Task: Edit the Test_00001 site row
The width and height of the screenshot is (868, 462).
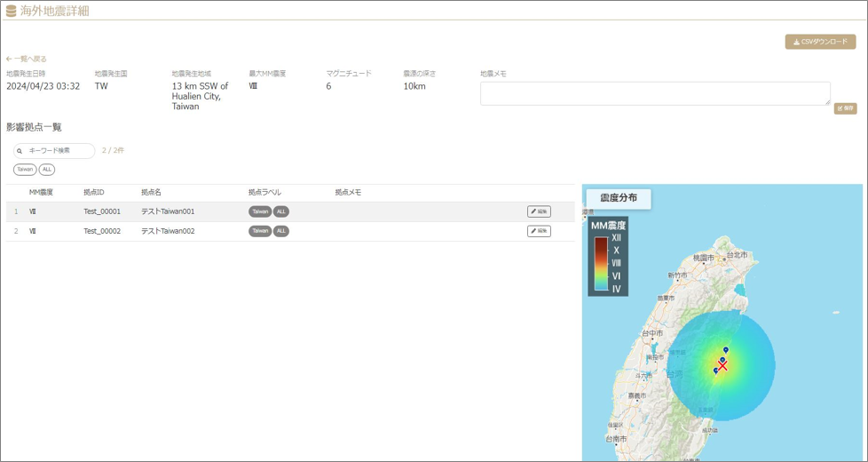Action: 539,211
